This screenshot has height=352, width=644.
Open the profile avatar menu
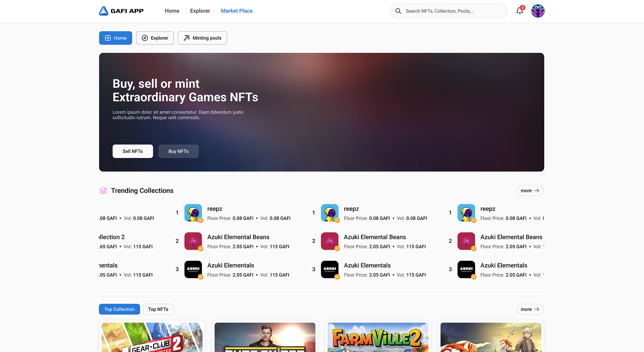pos(538,11)
